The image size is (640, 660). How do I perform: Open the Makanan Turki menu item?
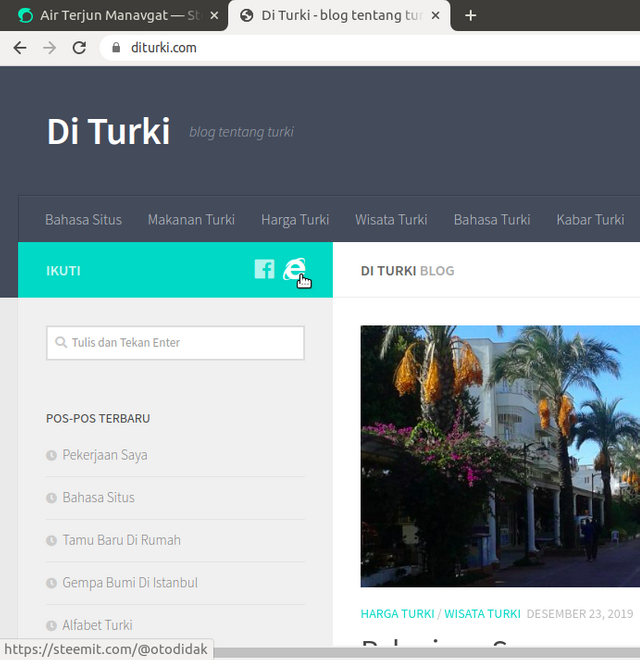(191, 220)
